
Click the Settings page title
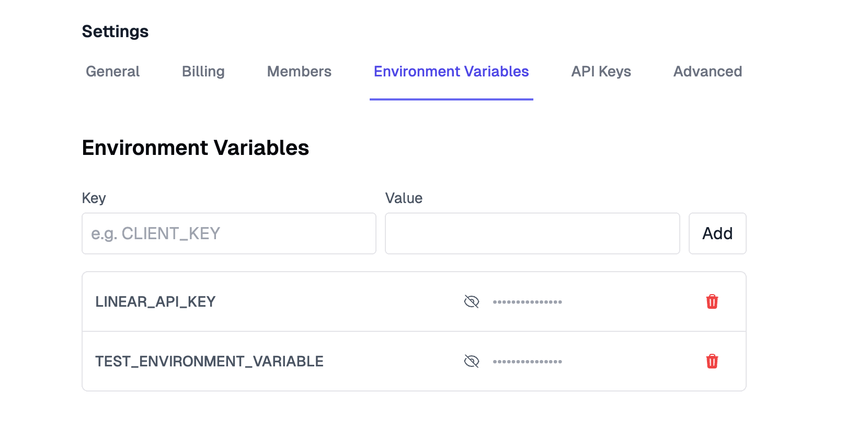point(116,31)
